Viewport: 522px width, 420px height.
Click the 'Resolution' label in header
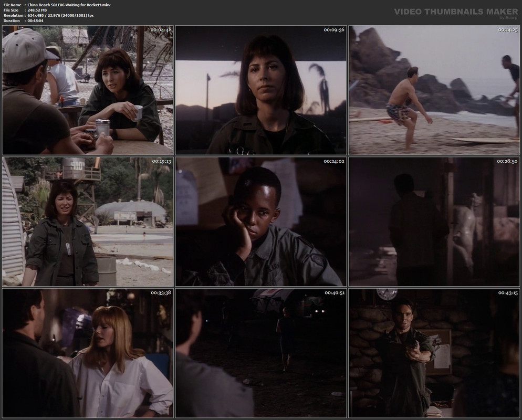pyautogui.click(x=13, y=16)
